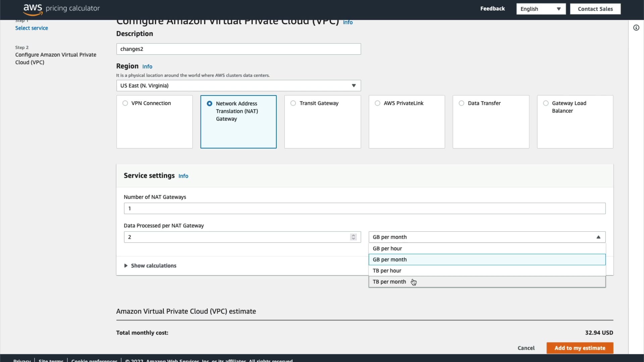
Task: Select TB per hour unit option
Action: pyautogui.click(x=387, y=270)
